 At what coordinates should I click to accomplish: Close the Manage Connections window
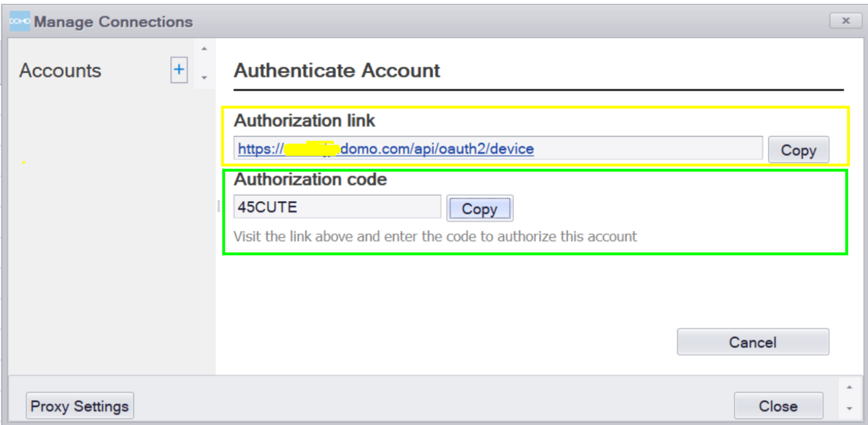[x=845, y=20]
